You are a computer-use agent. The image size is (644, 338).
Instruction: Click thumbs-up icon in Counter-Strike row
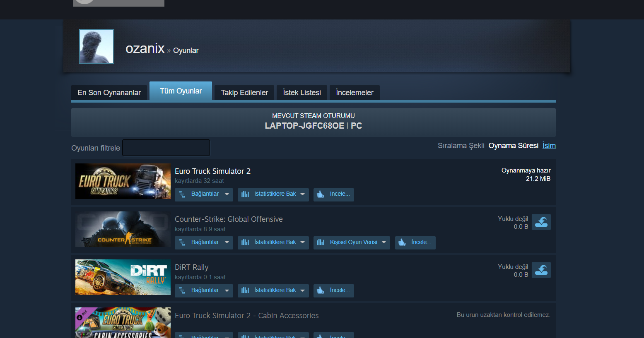point(402,242)
